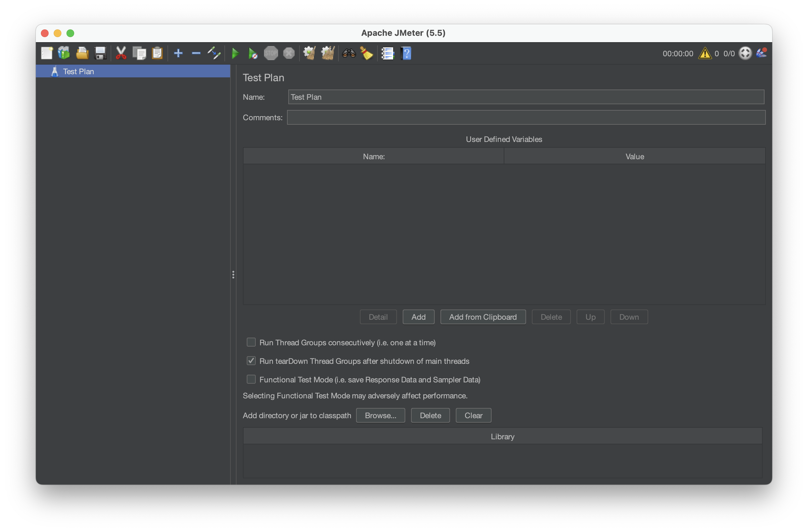Click the Open file folder icon
808x532 pixels.
click(x=82, y=53)
